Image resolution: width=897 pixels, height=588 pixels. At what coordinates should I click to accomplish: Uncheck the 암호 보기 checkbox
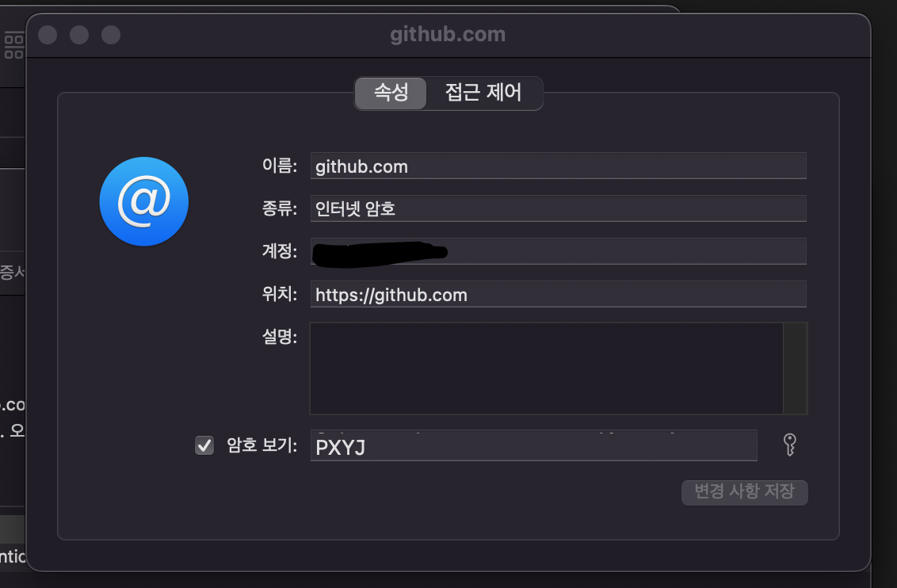coord(204,445)
